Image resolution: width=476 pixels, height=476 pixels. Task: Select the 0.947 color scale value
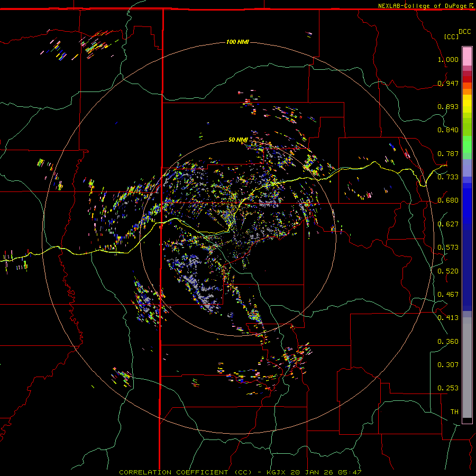[448, 83]
